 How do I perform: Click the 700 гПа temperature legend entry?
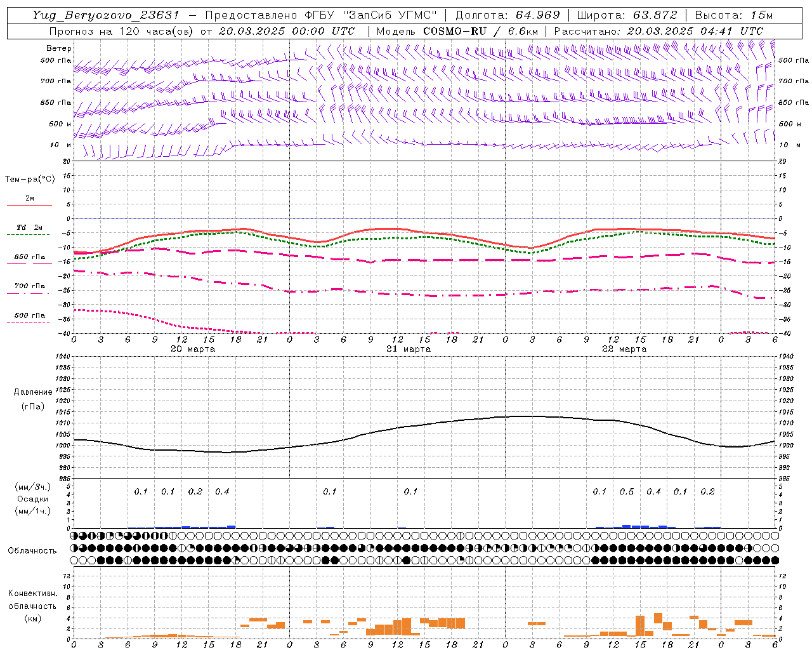point(30,286)
